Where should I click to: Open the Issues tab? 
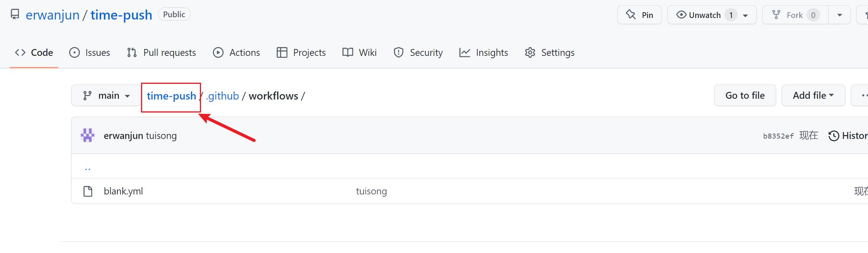click(90, 52)
